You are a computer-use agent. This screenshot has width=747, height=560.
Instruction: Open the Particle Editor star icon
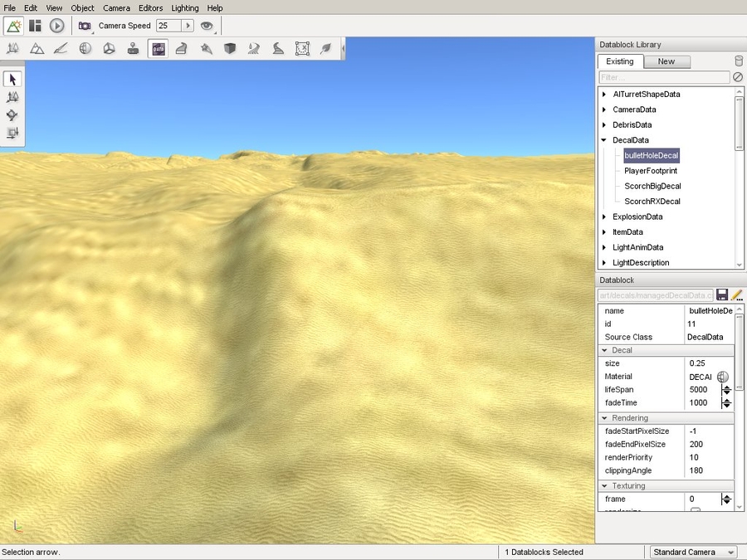206,49
